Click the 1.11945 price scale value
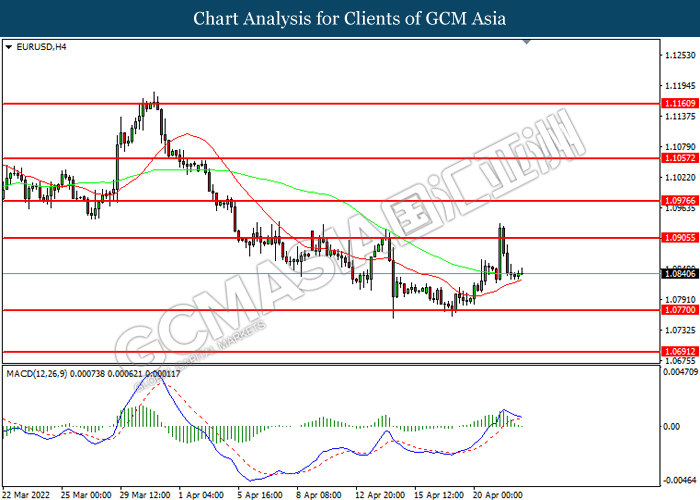 680,86
